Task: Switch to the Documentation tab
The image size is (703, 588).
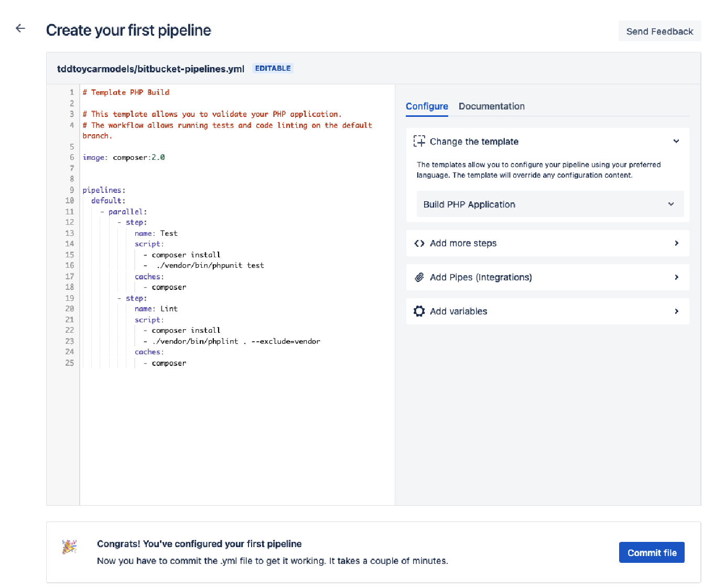Action: (x=492, y=106)
